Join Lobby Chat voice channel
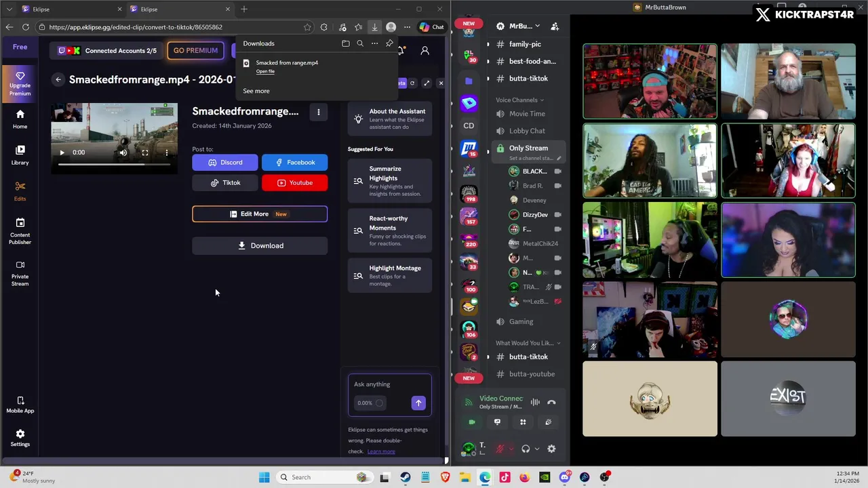 (x=527, y=131)
